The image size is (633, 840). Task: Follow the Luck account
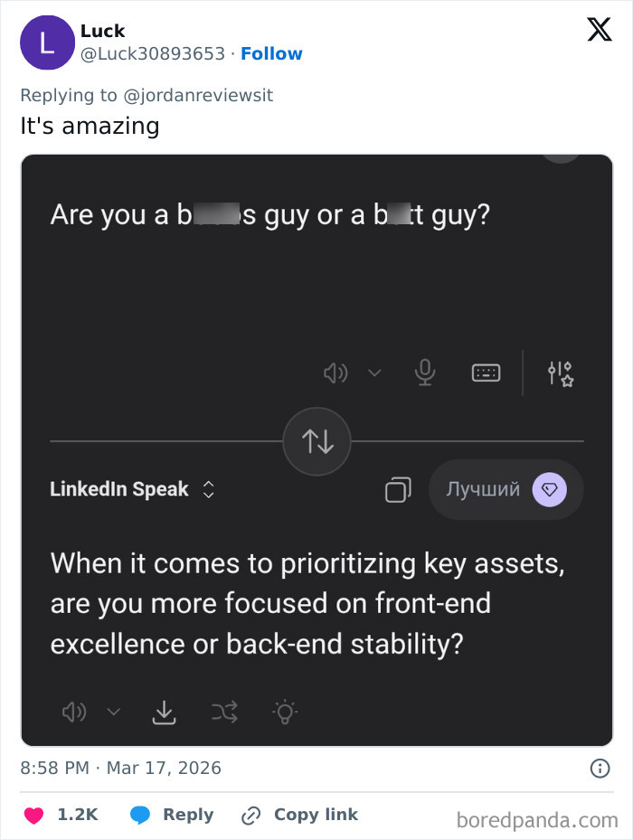pos(271,53)
